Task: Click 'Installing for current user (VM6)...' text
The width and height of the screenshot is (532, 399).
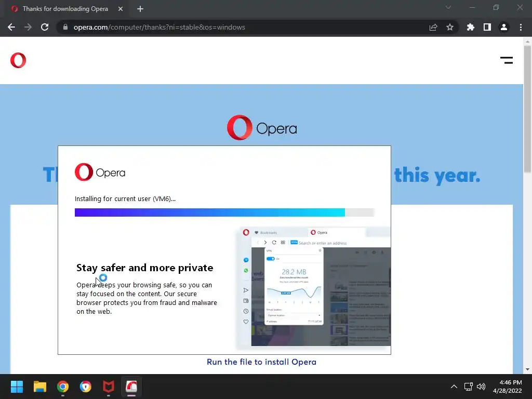Action: [x=125, y=199]
